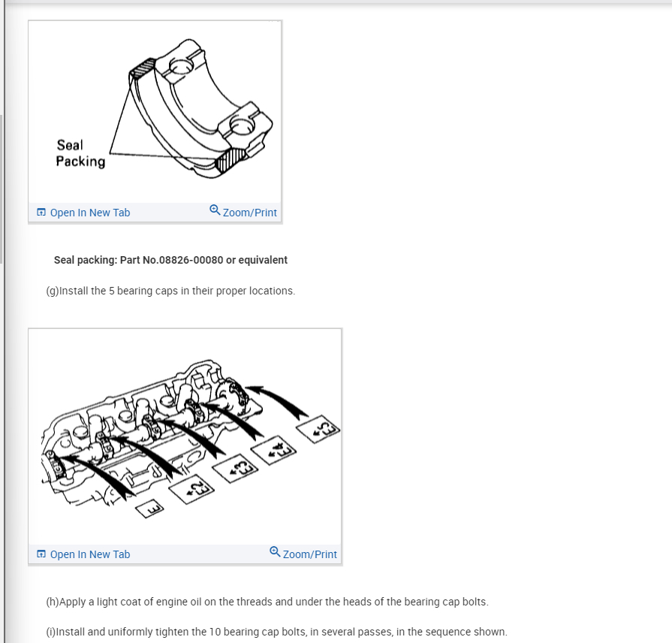672x643 pixels.
Task: Click the seal packing part number text
Action: [x=170, y=260]
